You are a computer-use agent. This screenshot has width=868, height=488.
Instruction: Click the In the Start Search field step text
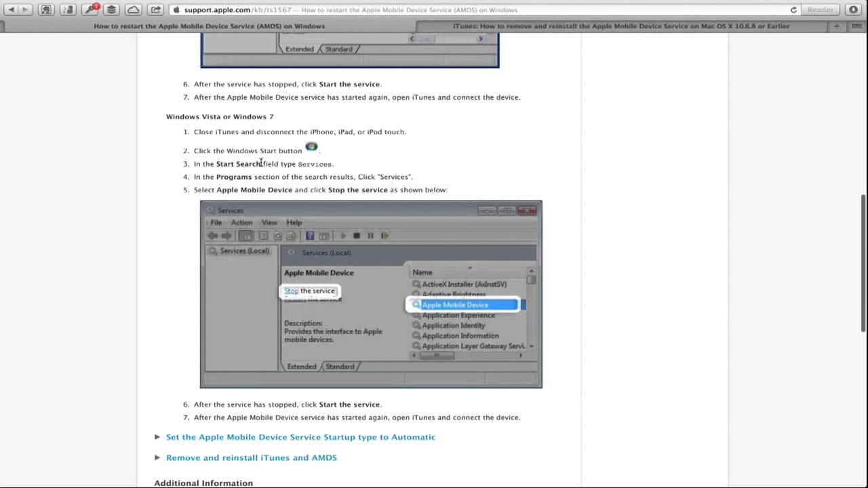coord(264,164)
